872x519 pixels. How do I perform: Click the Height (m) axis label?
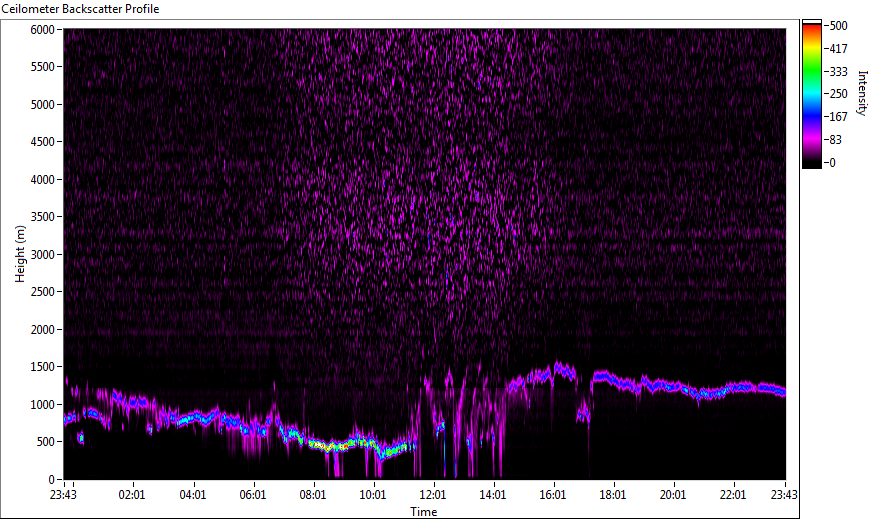tap(20, 254)
